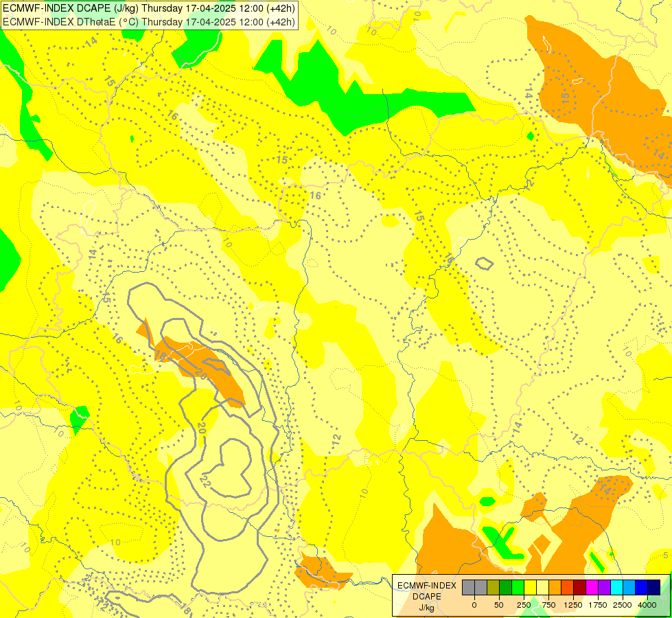Click the legend title ECMWF-INDEX
Screen dimensions: 672x618
click(427, 586)
